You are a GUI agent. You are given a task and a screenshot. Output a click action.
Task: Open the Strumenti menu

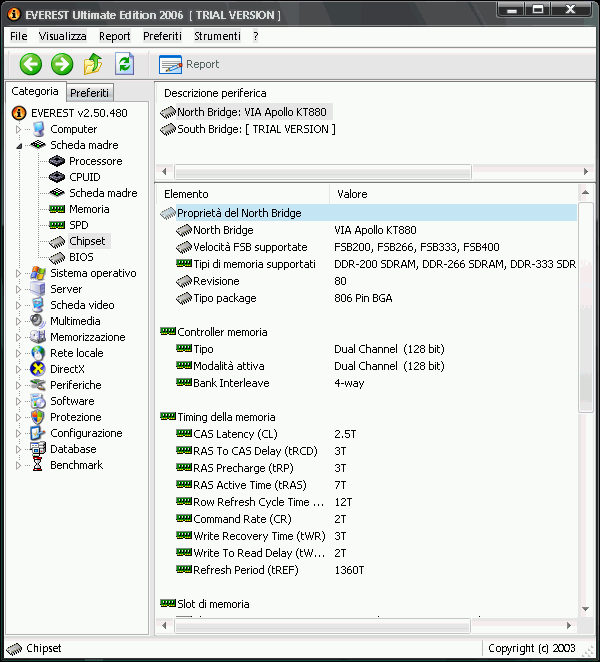click(217, 36)
